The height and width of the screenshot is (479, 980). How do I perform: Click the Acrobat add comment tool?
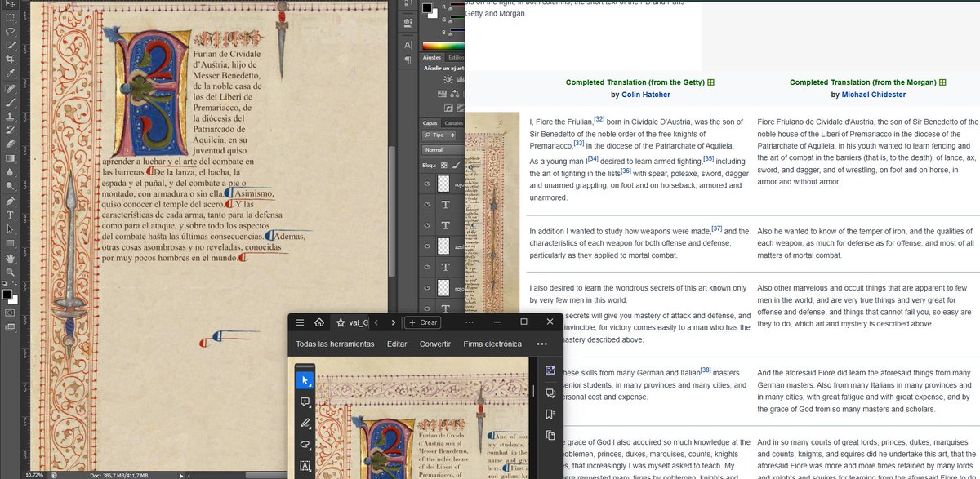click(x=305, y=401)
